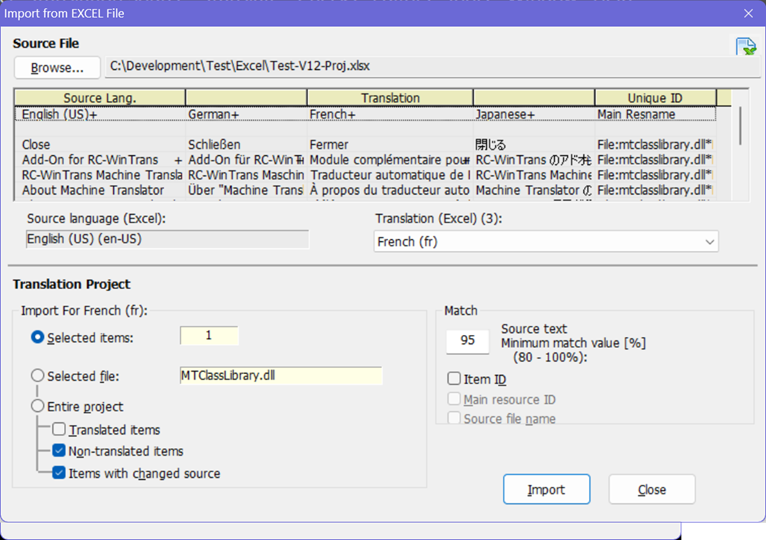Click the '閉じる' Japanese cell
766x540 pixels.
point(534,145)
